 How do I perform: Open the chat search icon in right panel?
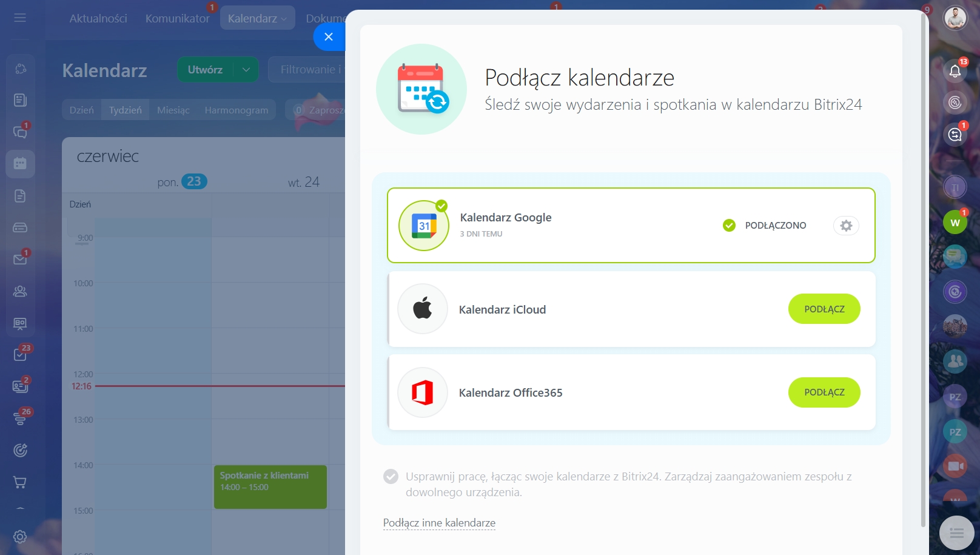click(955, 134)
